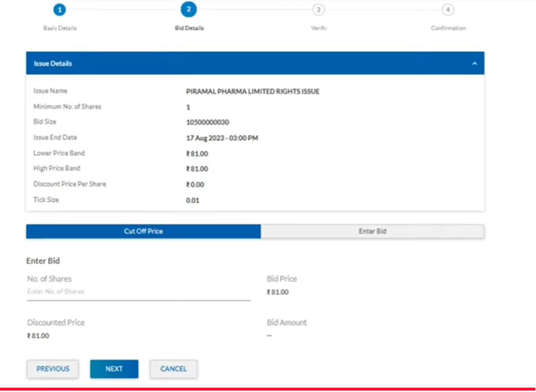Click the Bid Size value 10500000030

pos(207,122)
